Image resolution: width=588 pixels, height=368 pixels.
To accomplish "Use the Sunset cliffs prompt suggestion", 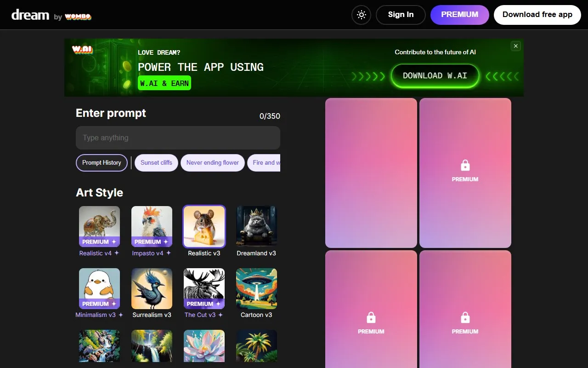I will coord(156,163).
